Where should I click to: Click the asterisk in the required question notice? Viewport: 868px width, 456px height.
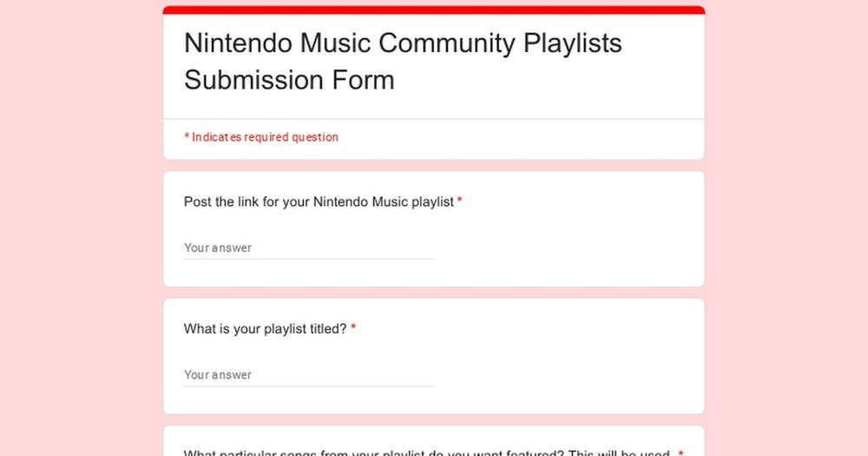[187, 136]
